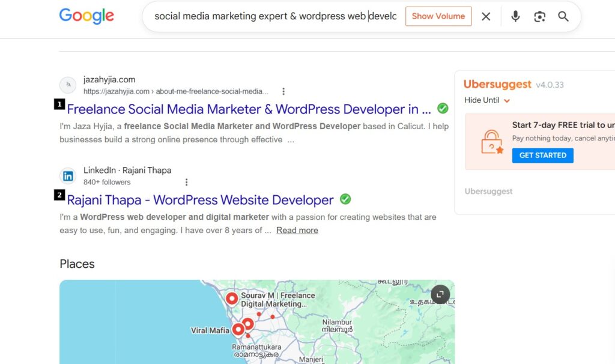
Task: Click the LinkedIn favicon icon
Action: click(68, 176)
